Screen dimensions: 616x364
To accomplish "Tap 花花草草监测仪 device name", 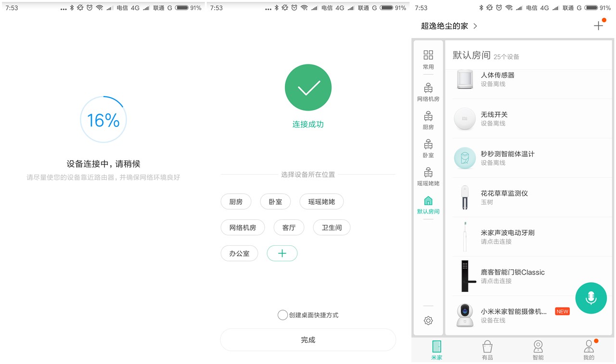I will point(504,193).
